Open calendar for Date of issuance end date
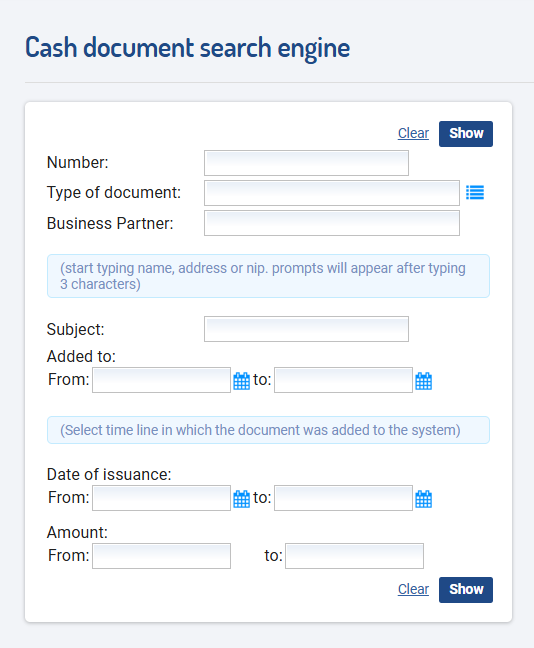The width and height of the screenshot is (534, 648). pos(423,499)
